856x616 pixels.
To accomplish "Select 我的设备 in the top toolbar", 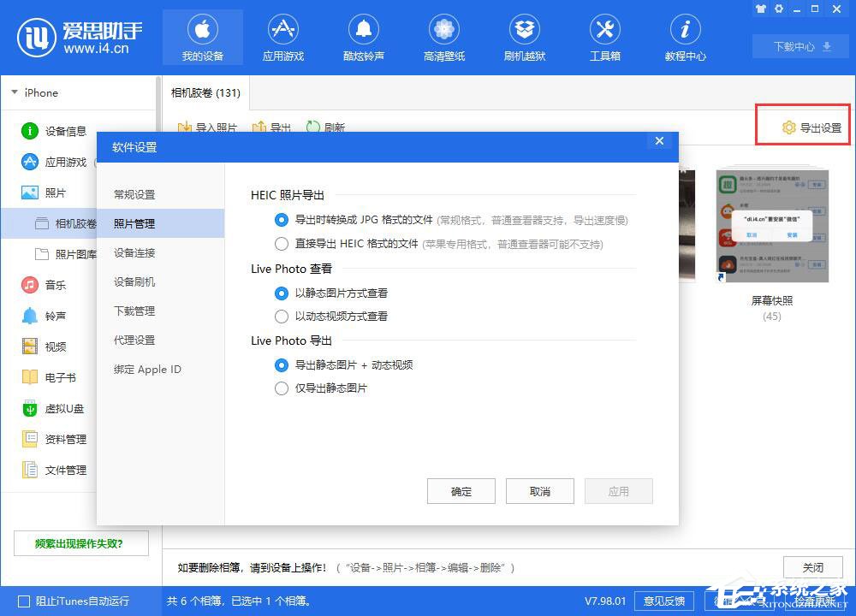I will pos(202,36).
